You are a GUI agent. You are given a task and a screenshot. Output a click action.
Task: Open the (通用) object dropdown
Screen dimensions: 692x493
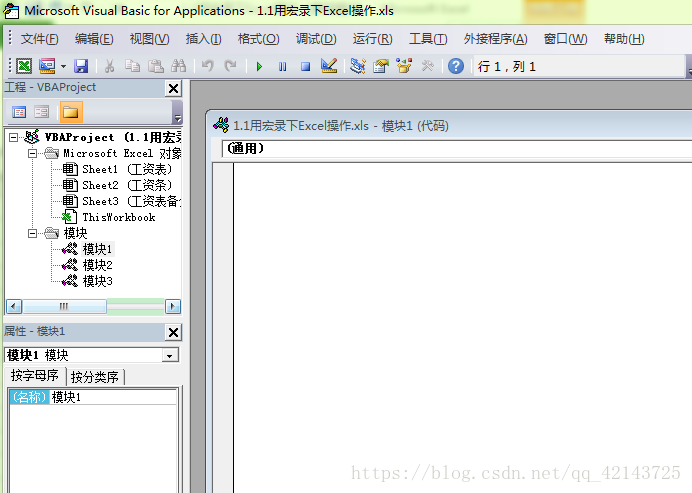coord(457,149)
